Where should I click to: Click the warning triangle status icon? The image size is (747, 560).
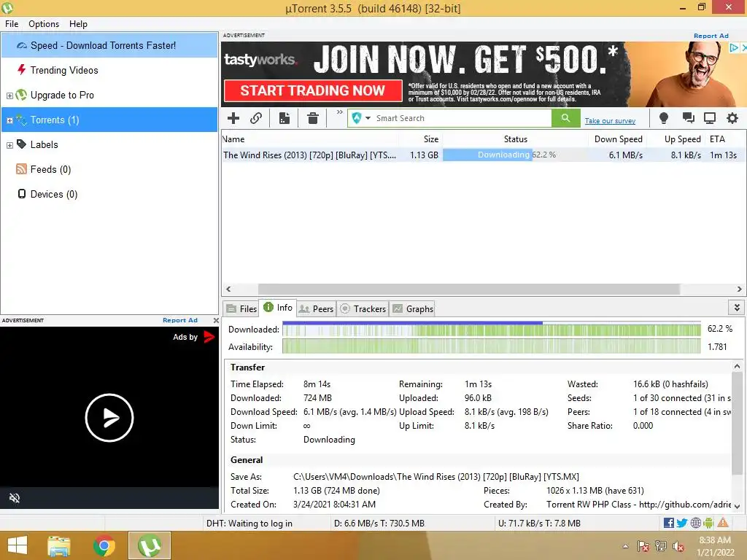click(723, 522)
